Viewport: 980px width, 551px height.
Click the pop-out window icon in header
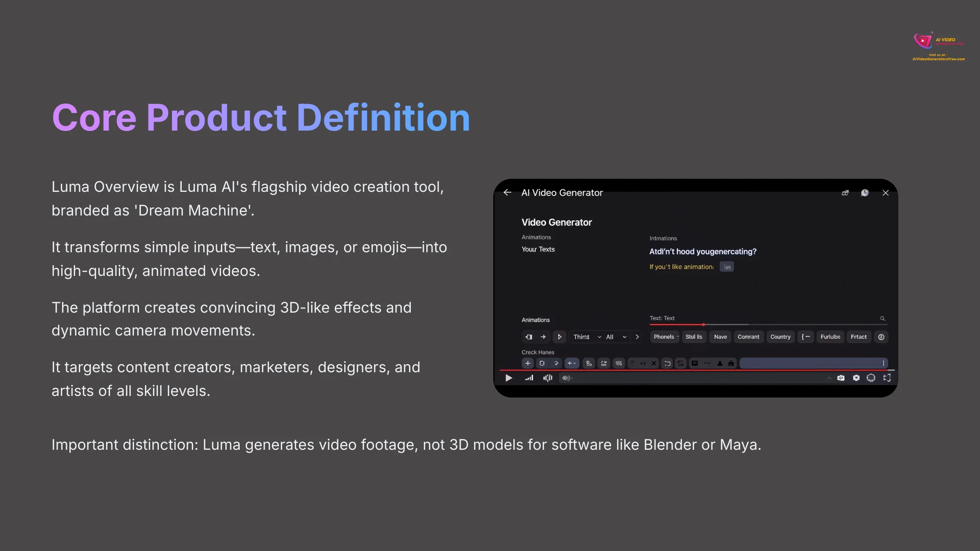[845, 193]
